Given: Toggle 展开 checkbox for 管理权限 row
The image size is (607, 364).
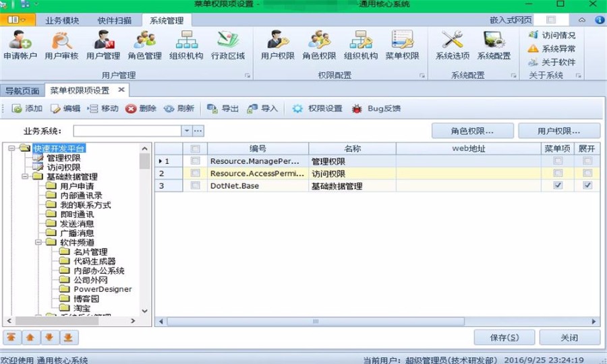Looking at the screenshot, I should tap(587, 161).
